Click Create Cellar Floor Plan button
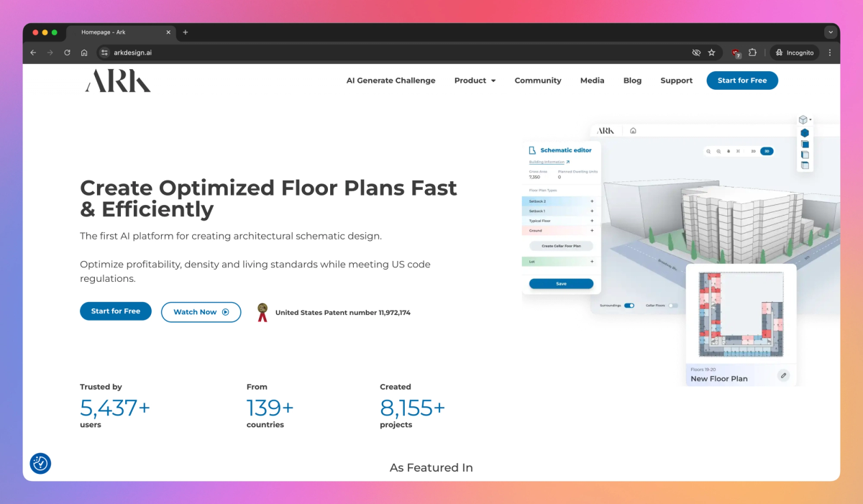Image resolution: width=863 pixels, height=504 pixels. click(x=561, y=246)
